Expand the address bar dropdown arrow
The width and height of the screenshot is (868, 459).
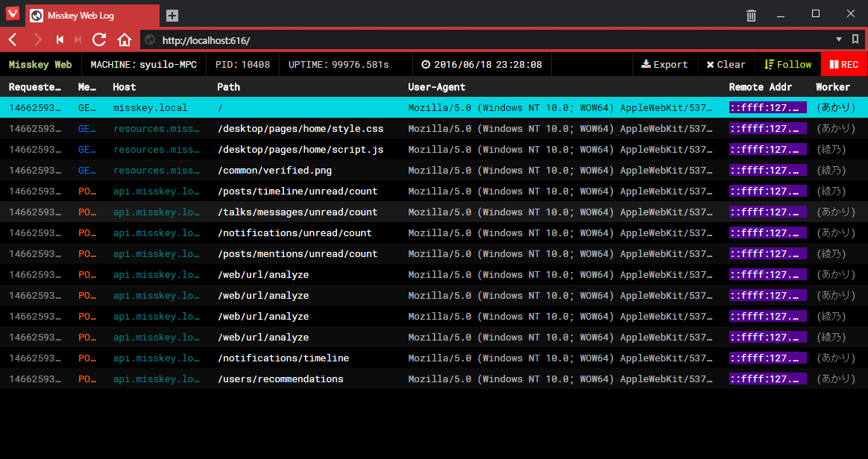[839, 39]
